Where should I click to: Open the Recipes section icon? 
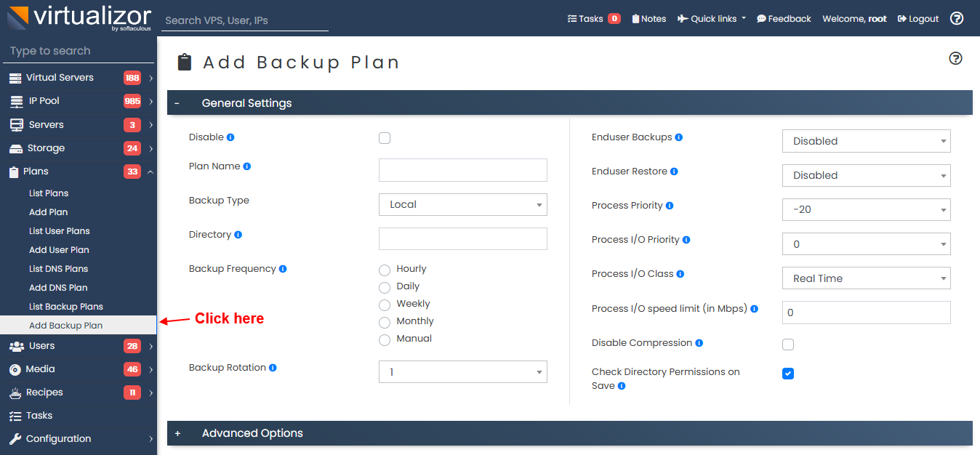16,392
